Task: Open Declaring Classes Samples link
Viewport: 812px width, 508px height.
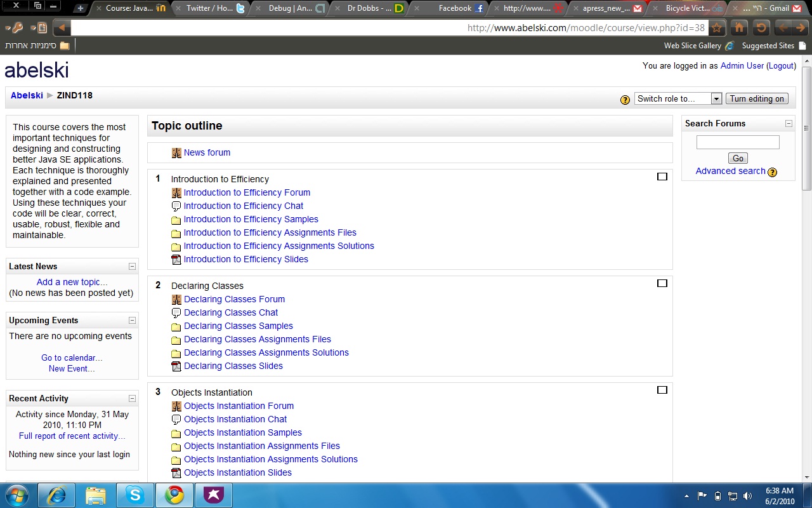Action: coord(239,326)
